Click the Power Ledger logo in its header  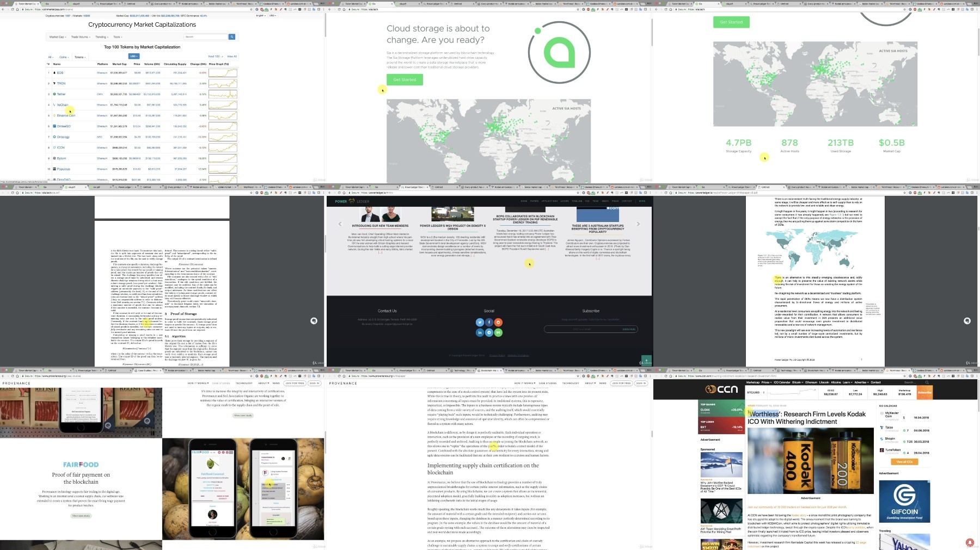click(352, 201)
